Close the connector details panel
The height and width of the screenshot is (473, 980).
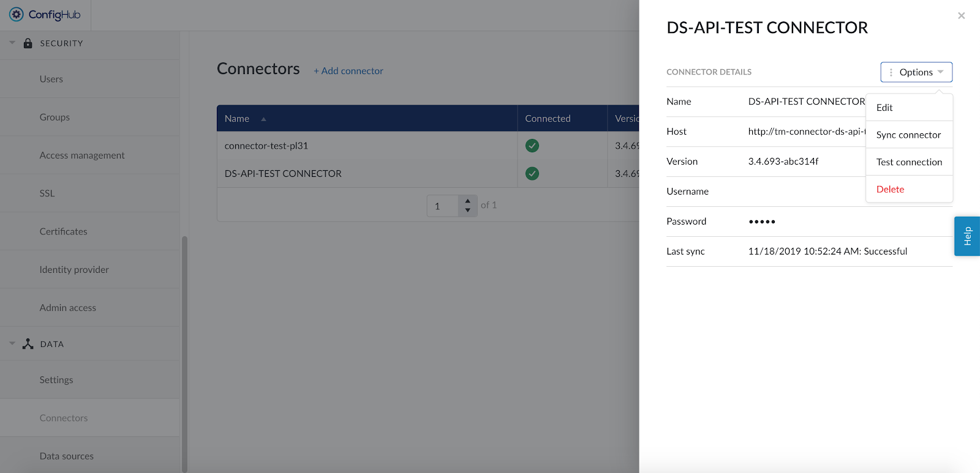(x=961, y=16)
